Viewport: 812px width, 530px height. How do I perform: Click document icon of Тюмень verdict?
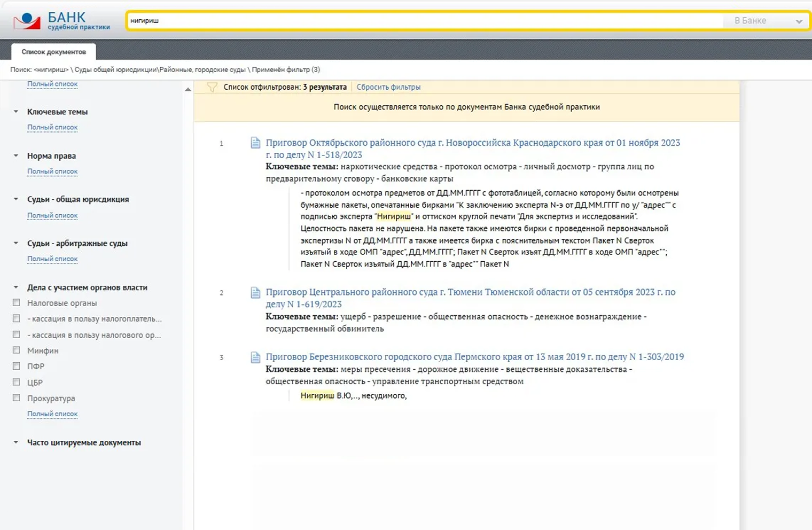coord(255,292)
